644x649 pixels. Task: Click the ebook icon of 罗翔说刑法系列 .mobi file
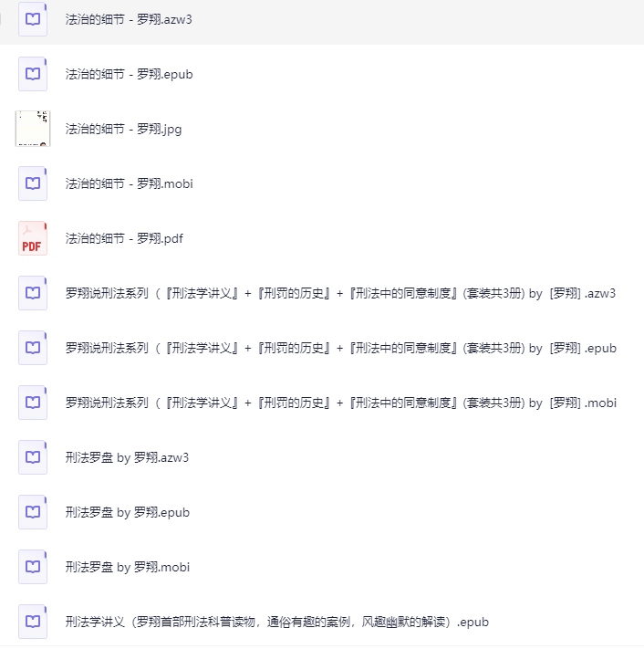pos(33,403)
